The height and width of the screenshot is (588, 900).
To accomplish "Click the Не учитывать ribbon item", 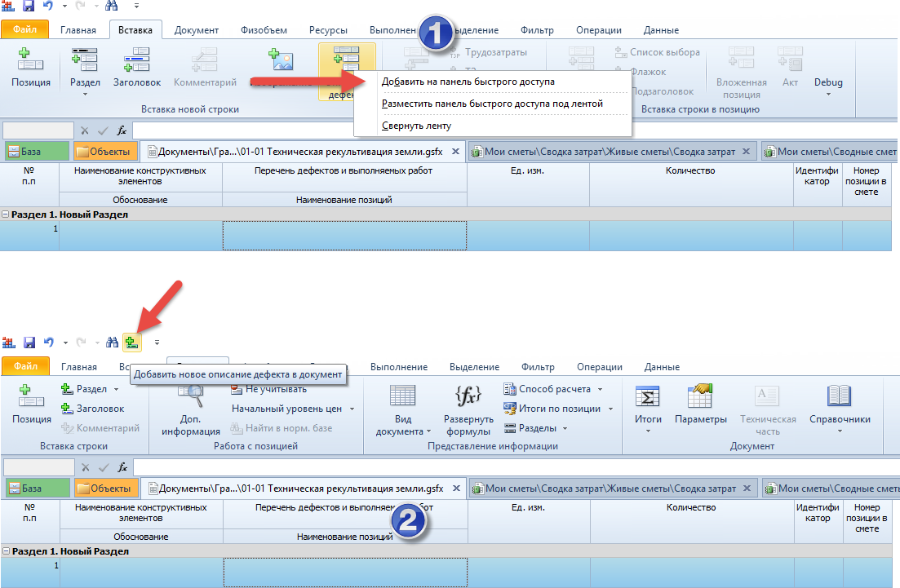I will click(x=268, y=389).
